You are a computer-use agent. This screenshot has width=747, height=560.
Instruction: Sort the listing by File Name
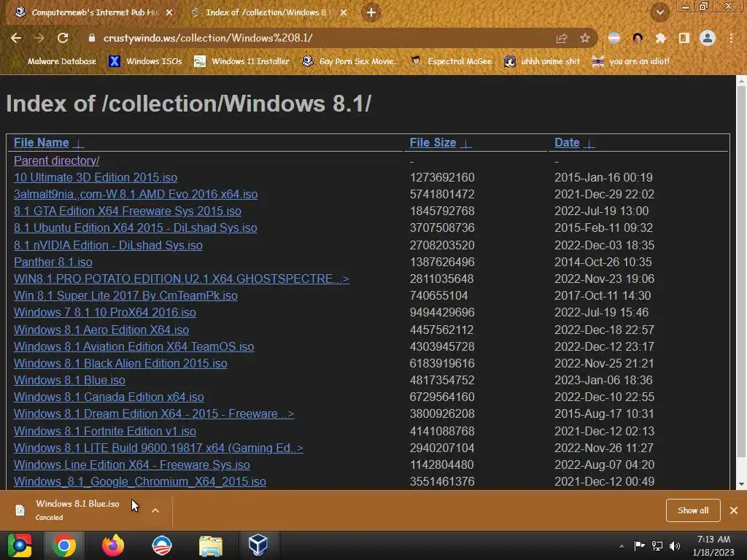[x=41, y=142]
